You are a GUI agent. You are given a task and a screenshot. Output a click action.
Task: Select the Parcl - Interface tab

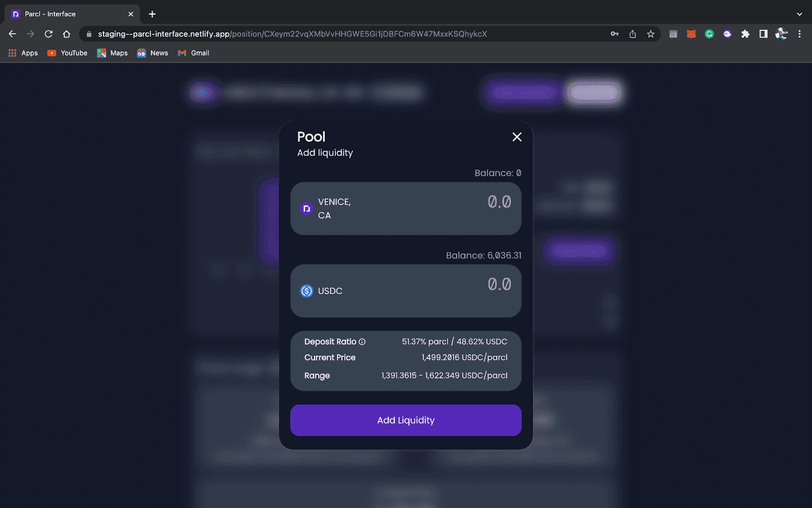(72, 14)
